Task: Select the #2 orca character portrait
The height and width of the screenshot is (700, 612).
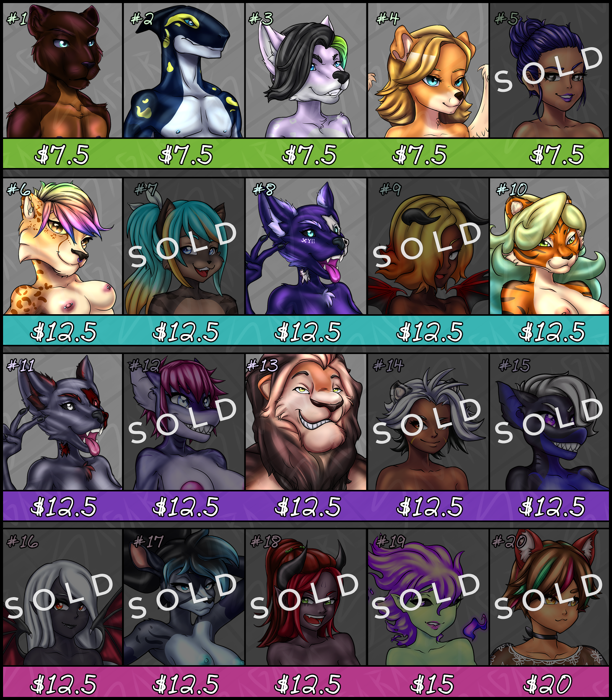Action: (184, 70)
